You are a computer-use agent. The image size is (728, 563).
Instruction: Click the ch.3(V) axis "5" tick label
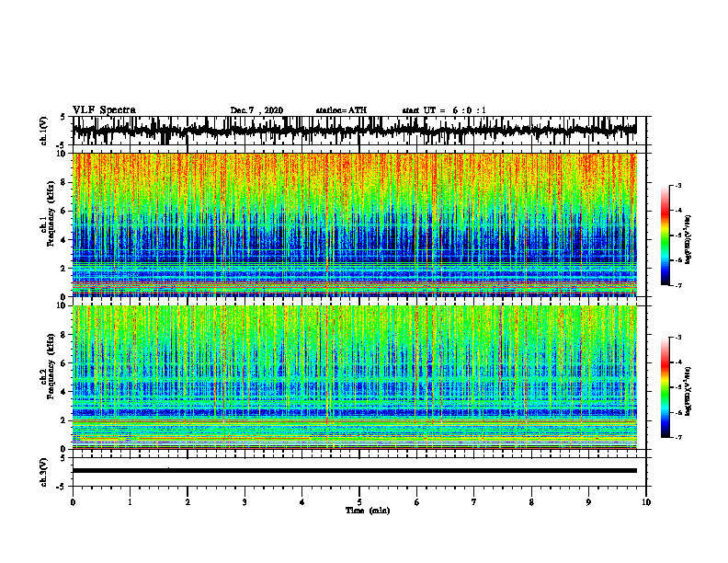click(63, 458)
